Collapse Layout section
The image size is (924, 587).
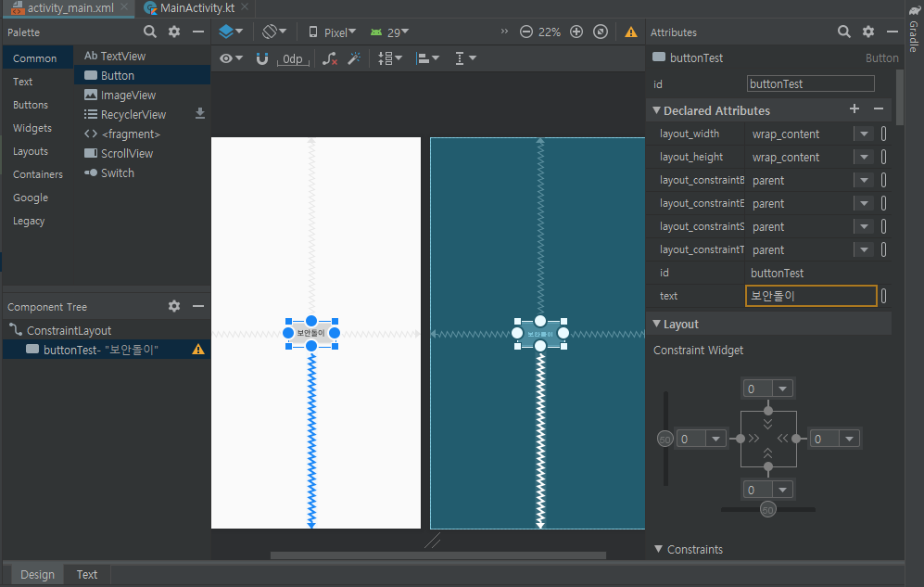pyautogui.click(x=656, y=324)
